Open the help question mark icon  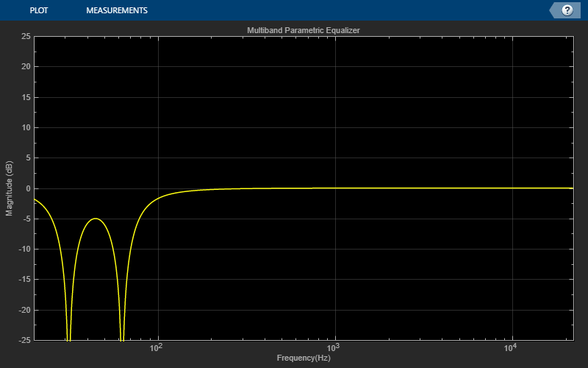tap(567, 10)
